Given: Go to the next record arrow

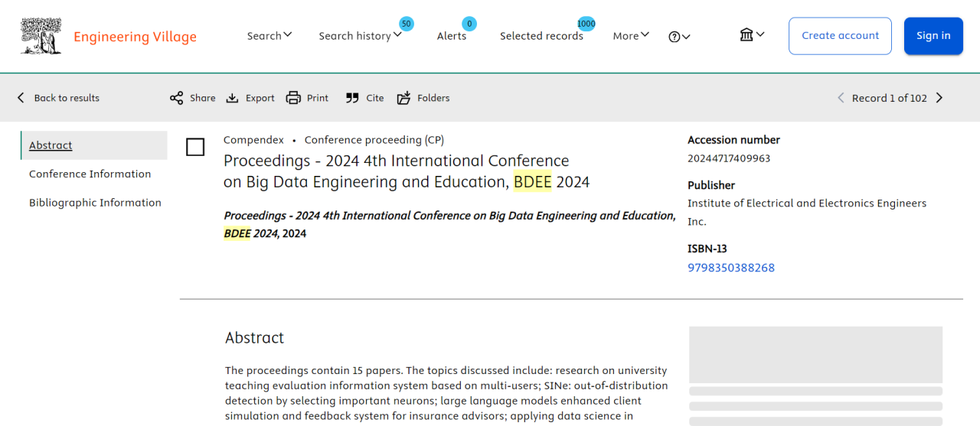Looking at the screenshot, I should coord(939,98).
